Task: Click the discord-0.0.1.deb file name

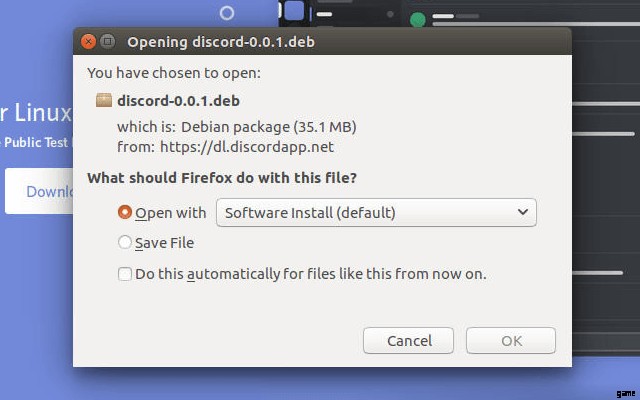Action: (x=178, y=101)
